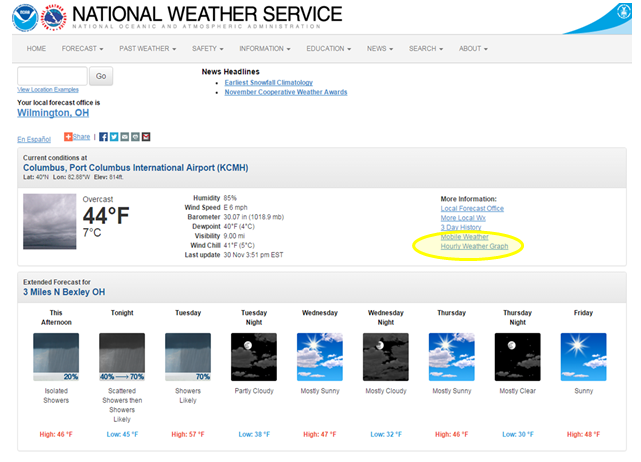Open the Hourly Weather Graph link

(474, 246)
